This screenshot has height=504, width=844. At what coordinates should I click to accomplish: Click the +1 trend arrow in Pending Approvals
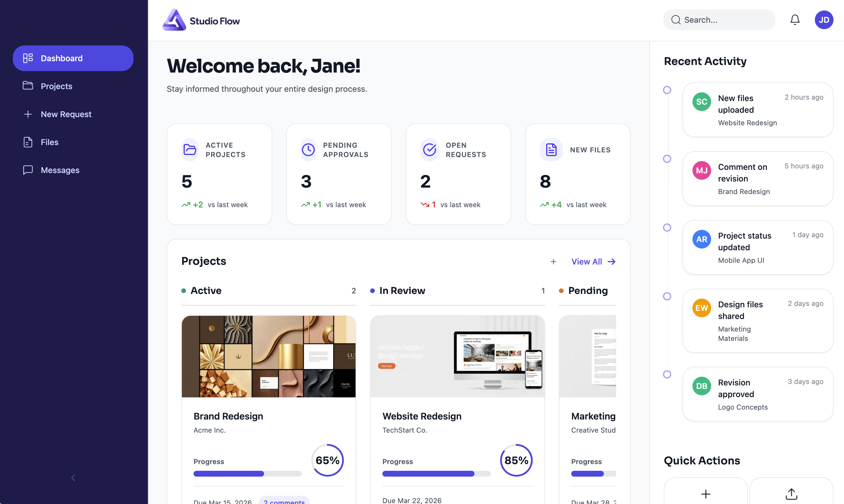(305, 205)
